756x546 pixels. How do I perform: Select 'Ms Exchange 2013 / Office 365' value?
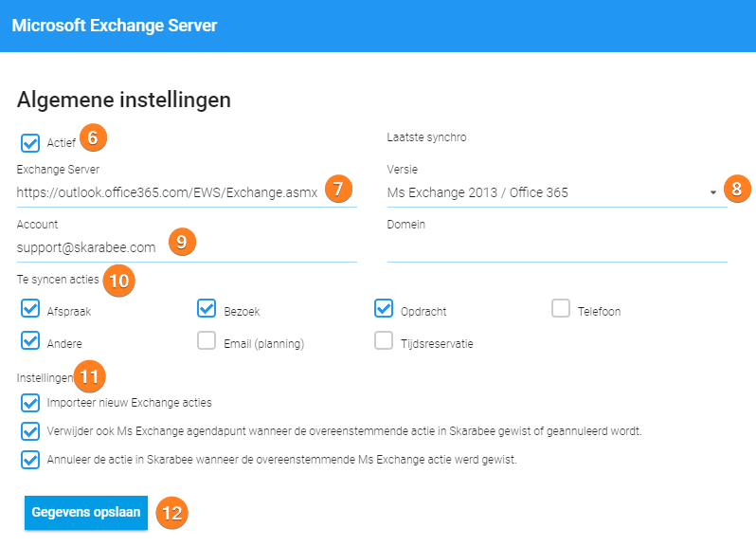tap(477, 192)
